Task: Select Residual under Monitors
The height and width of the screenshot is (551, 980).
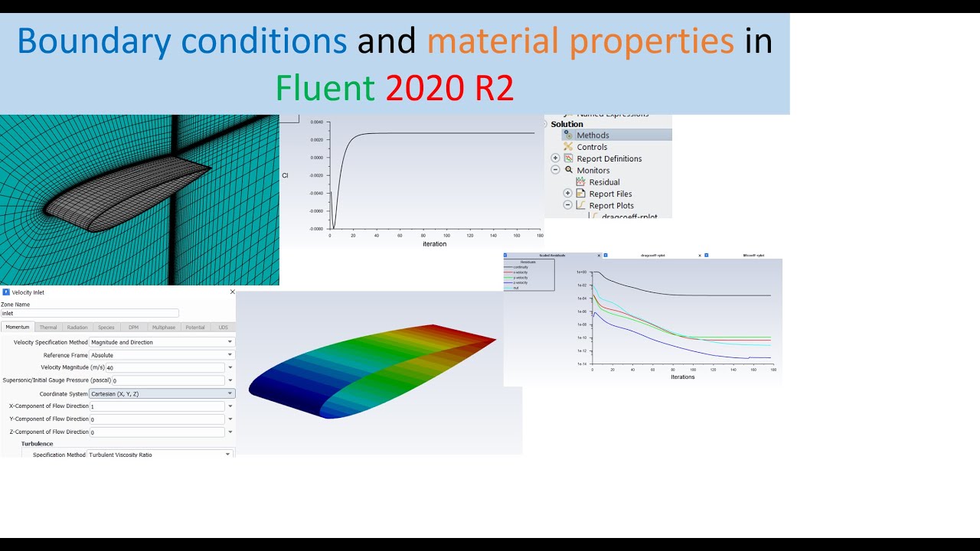Action: click(x=604, y=182)
